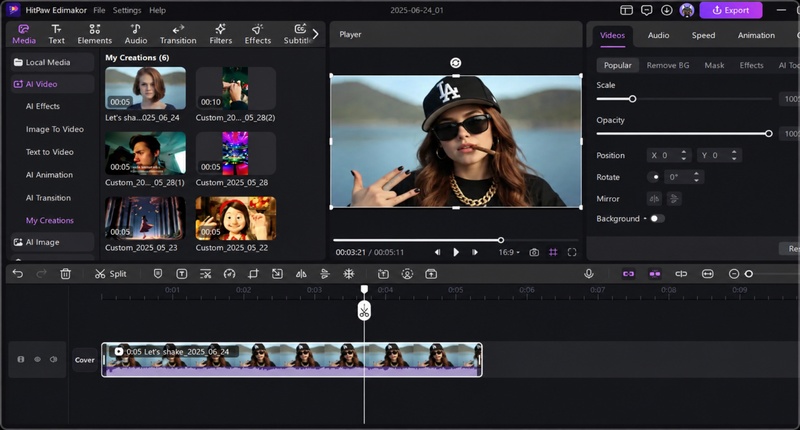Switch to the Audio properties tab
The height and width of the screenshot is (430, 800).
(x=658, y=35)
